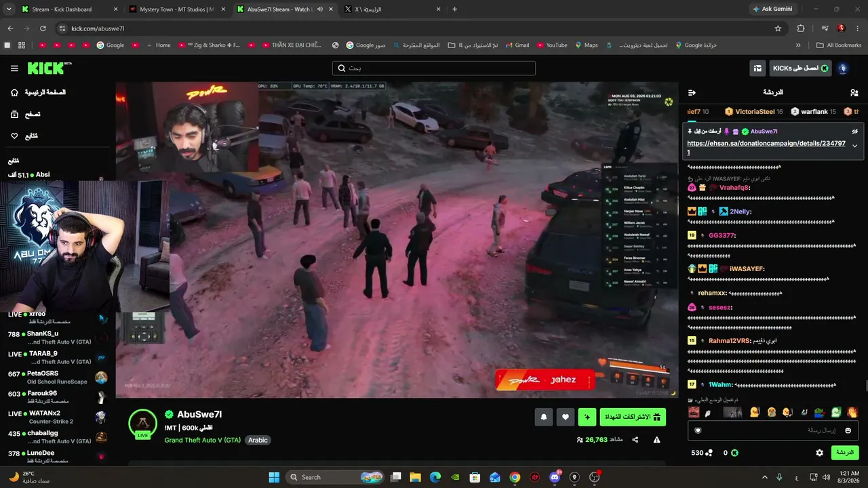Screen dimensions: 868x488
Task: Select PetaOSRS channel in the sidebar
Action: click(x=58, y=378)
